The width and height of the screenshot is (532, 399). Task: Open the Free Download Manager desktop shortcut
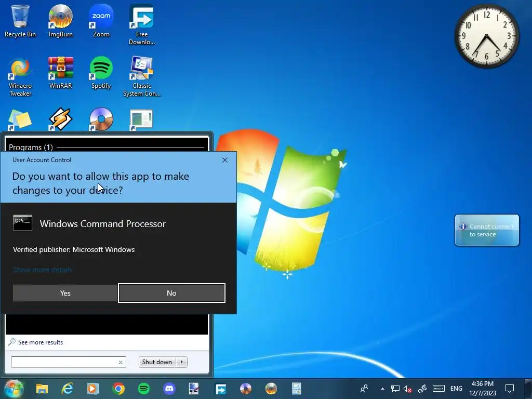click(141, 25)
